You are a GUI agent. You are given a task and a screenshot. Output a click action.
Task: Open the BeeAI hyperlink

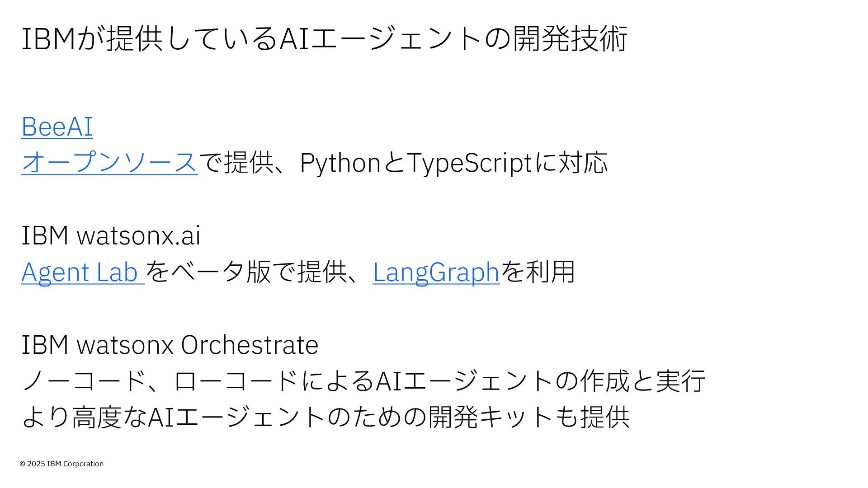click(x=57, y=126)
